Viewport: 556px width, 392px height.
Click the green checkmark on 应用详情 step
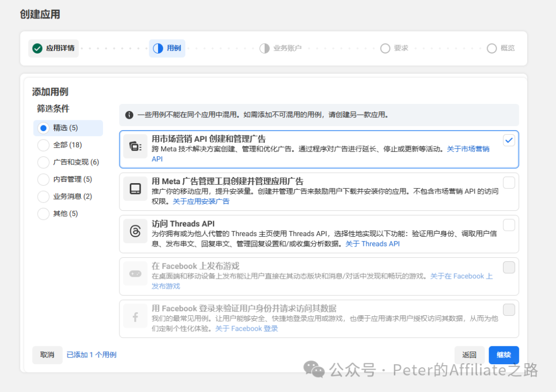(37, 48)
